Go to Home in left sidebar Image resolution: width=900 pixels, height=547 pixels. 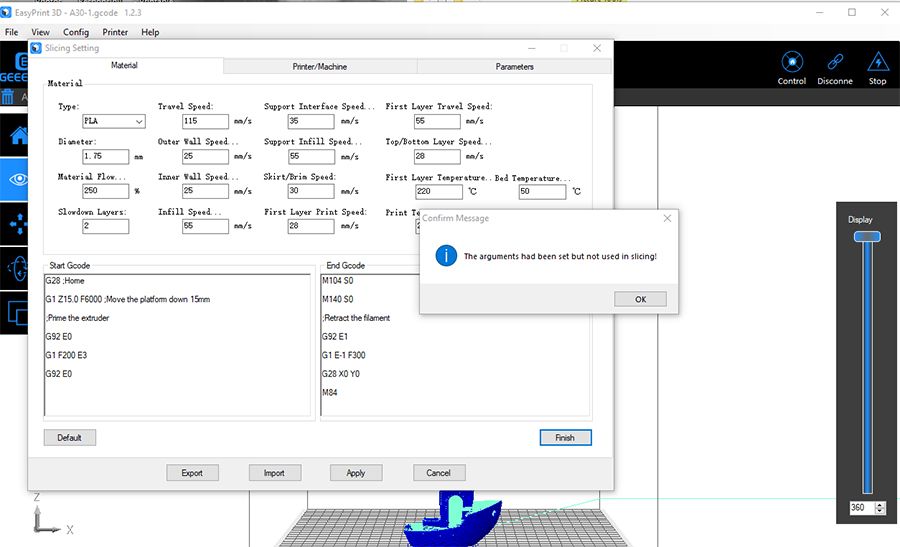[x=18, y=135]
